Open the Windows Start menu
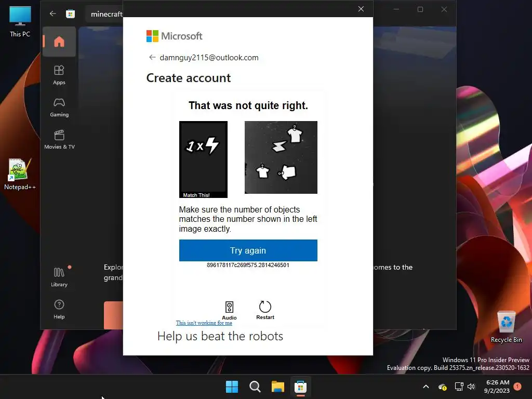Viewport: 532px width, 399px height. (x=232, y=387)
